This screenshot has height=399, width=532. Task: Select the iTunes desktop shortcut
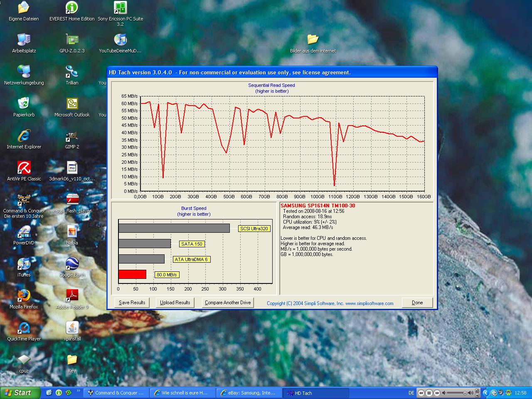pos(24,264)
